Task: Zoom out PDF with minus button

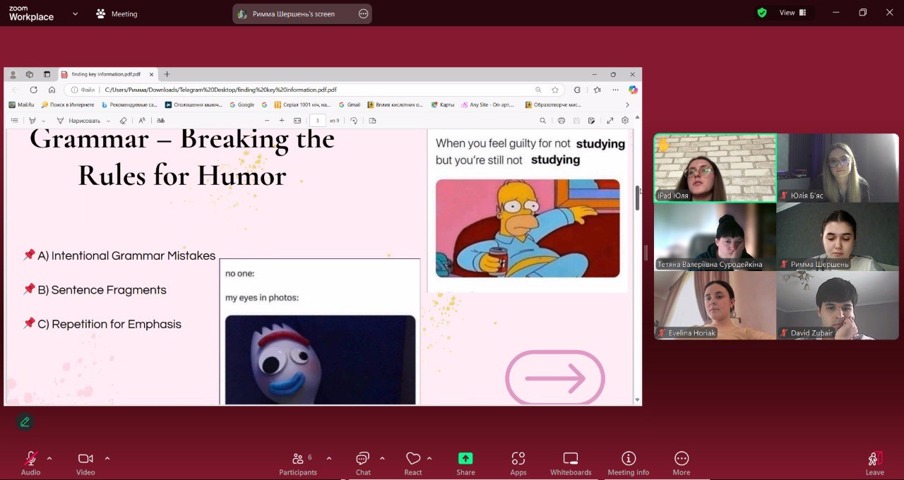Action: (266, 120)
